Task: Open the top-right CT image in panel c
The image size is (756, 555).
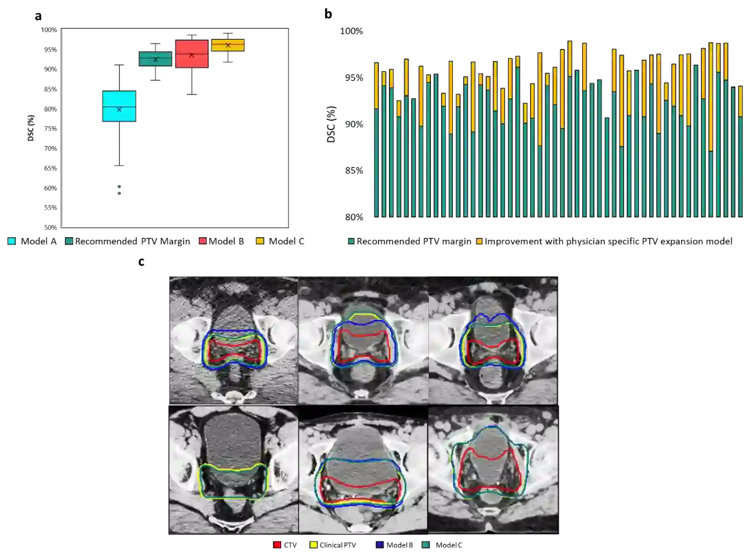Action: pos(493,340)
